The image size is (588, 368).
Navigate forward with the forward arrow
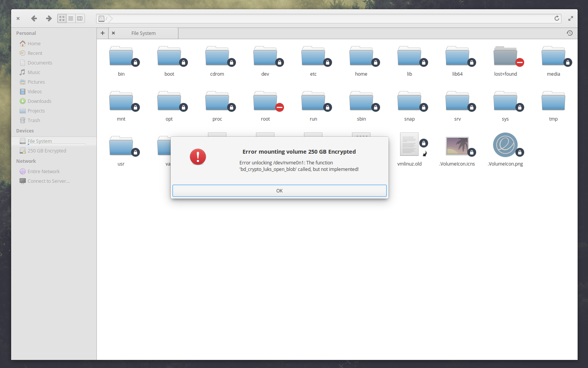pos(48,18)
